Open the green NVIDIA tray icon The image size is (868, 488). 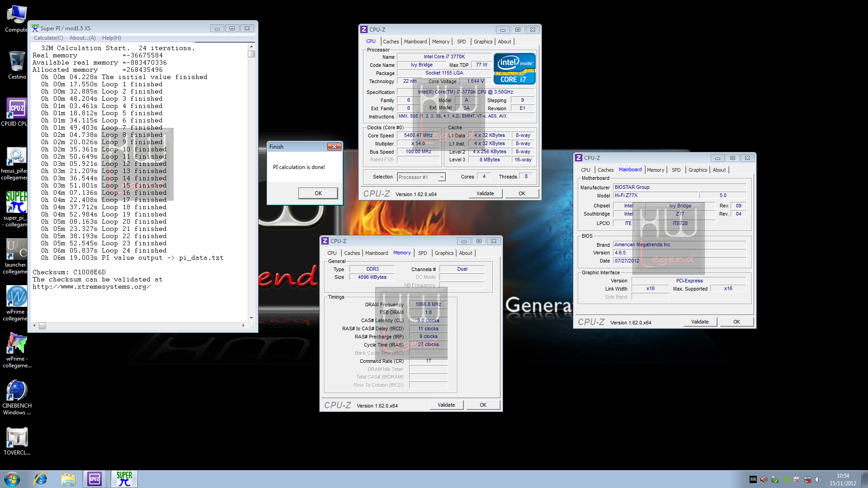(x=786, y=479)
